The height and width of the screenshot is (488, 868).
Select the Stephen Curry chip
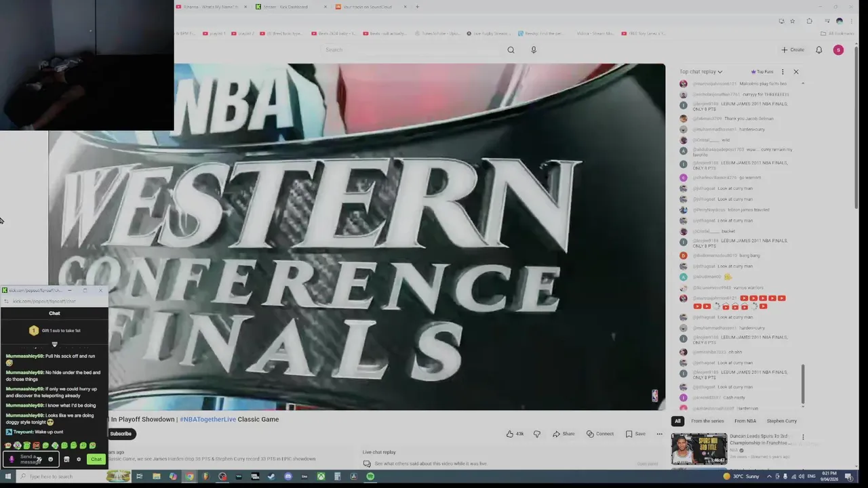coord(782,421)
